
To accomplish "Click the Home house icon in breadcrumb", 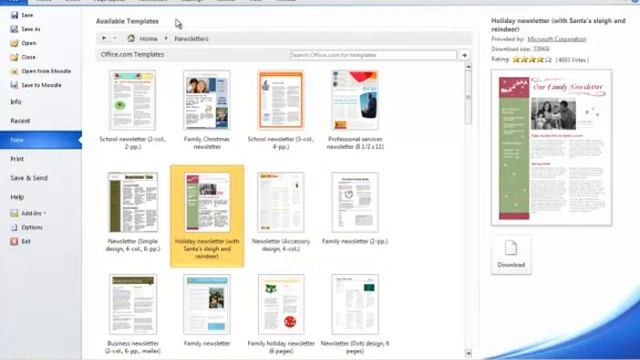I will pyautogui.click(x=131, y=38).
